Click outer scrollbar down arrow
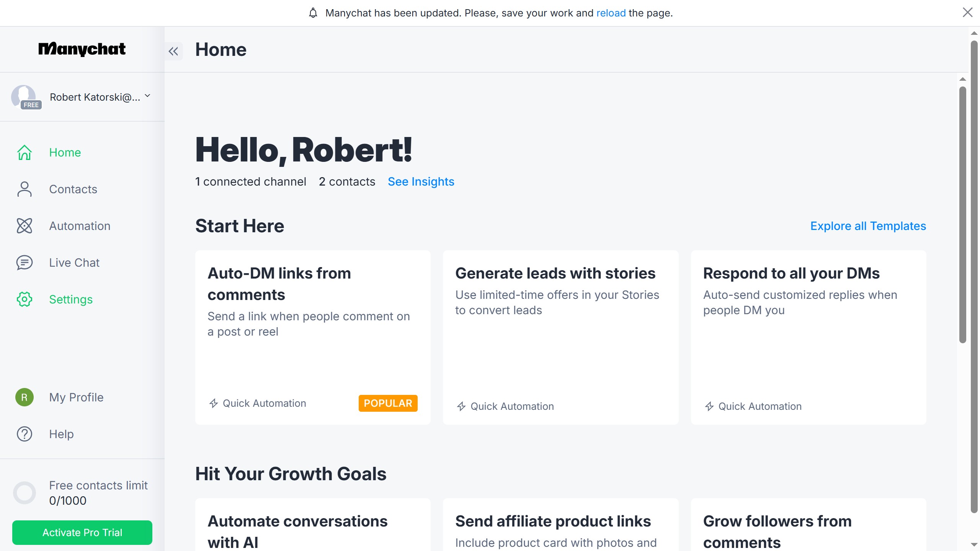The width and height of the screenshot is (980, 551). click(974, 544)
